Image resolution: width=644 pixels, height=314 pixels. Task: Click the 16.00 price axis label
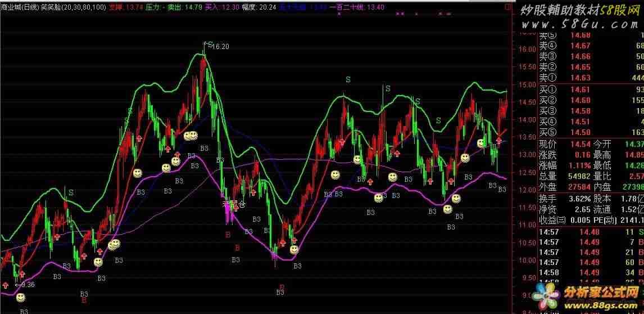(x=527, y=49)
